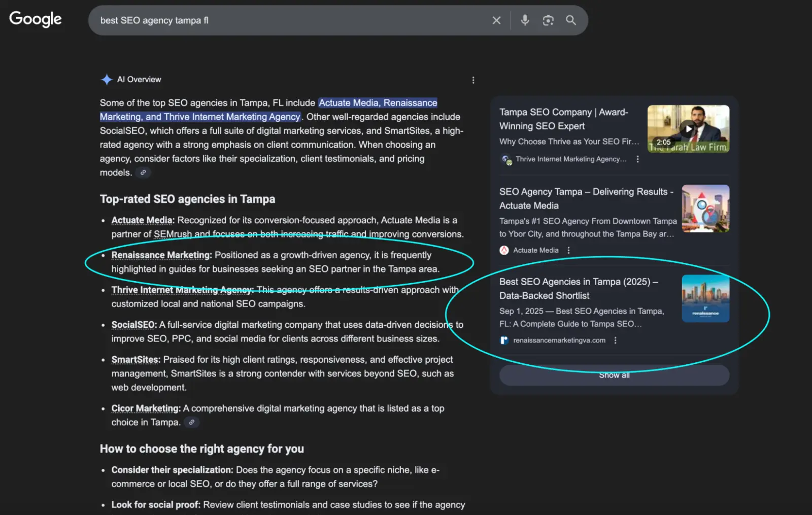
Task: Open the three-dot menu on the Actuate Media result
Action: pos(568,250)
